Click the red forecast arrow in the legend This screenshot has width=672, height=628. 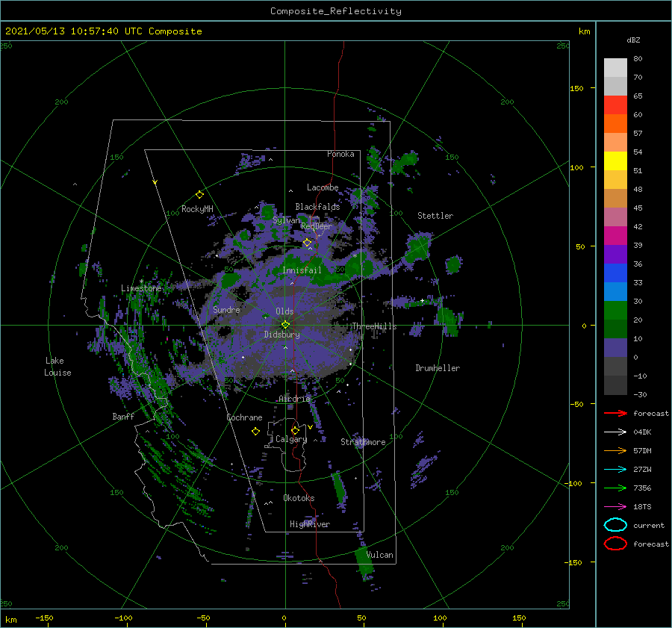tap(615, 413)
